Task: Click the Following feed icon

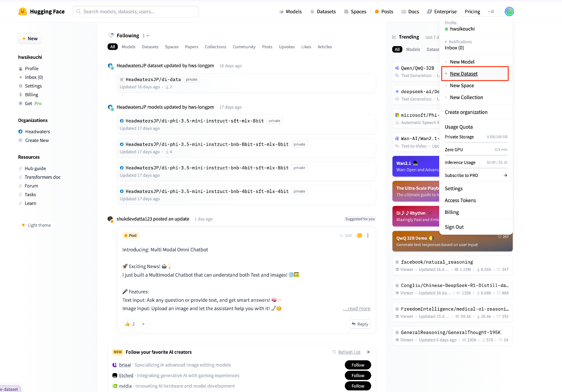Action: [x=111, y=36]
